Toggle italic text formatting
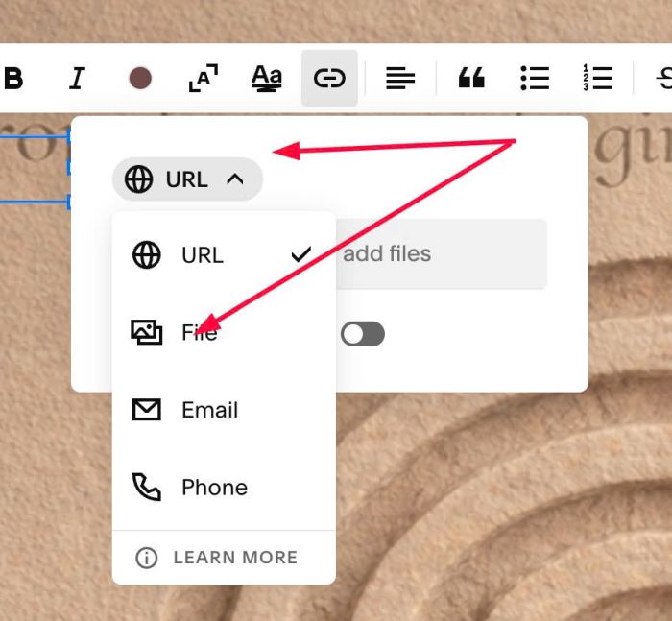The image size is (672, 621). click(x=77, y=79)
